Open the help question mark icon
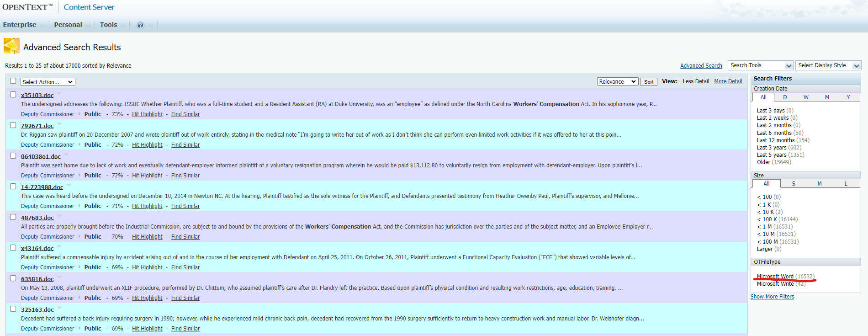 [140, 25]
